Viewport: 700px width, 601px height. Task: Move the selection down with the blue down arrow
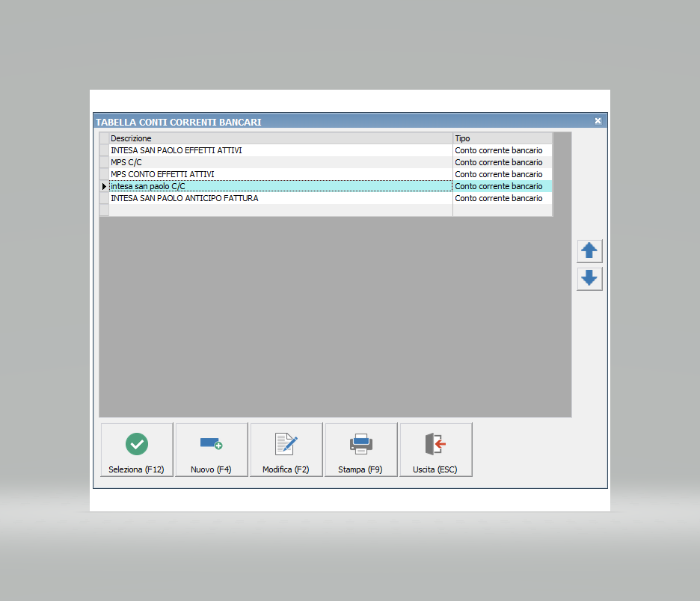(589, 279)
